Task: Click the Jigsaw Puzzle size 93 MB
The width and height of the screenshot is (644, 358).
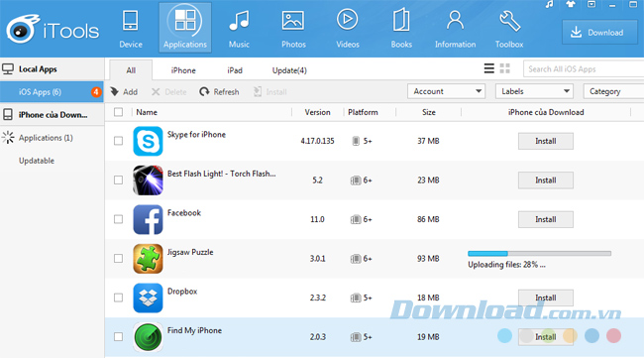Action: (x=428, y=259)
